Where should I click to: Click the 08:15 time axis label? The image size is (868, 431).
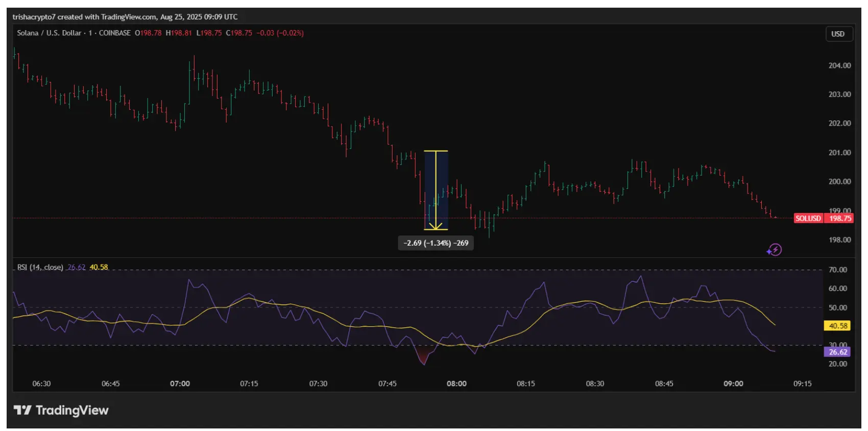click(525, 384)
